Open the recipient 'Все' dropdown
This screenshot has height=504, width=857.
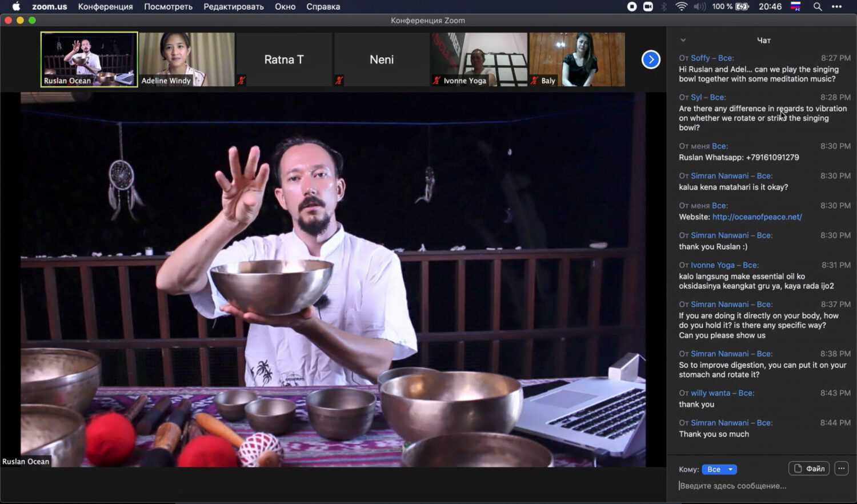(719, 469)
